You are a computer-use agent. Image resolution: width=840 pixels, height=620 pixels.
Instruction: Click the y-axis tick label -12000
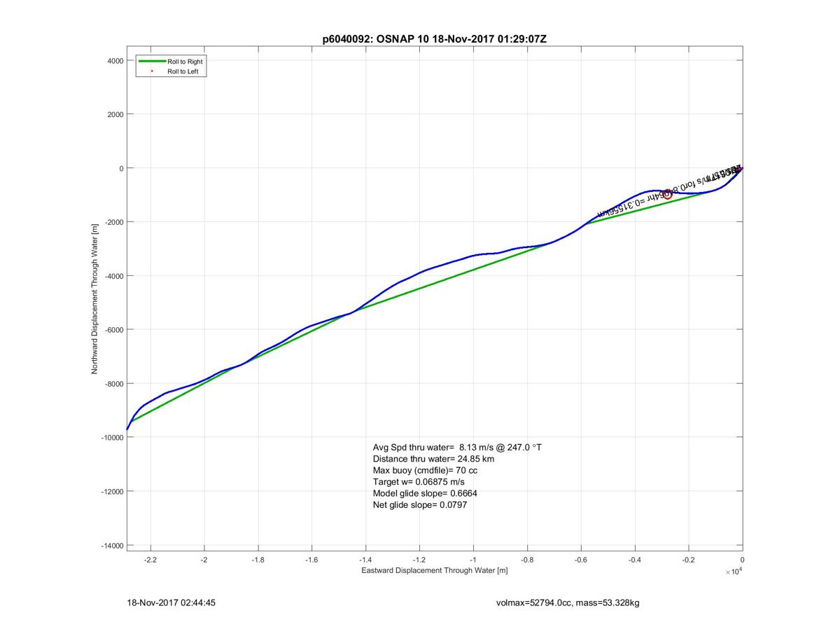pos(112,491)
